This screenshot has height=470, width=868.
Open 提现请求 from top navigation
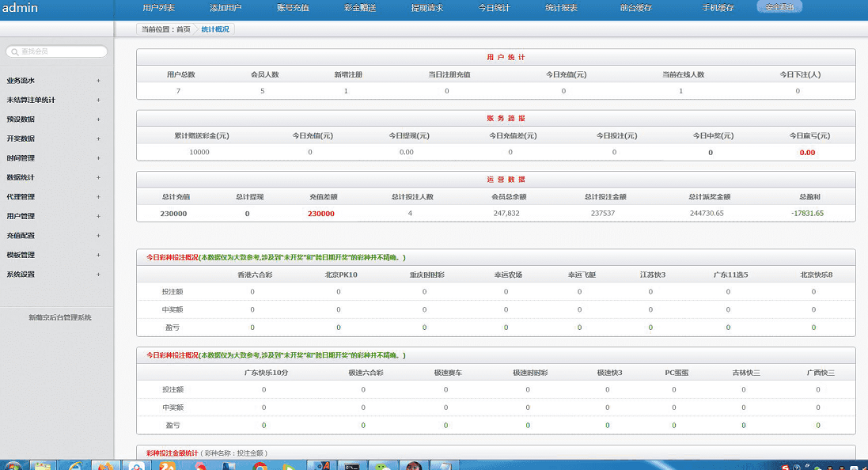tap(427, 8)
